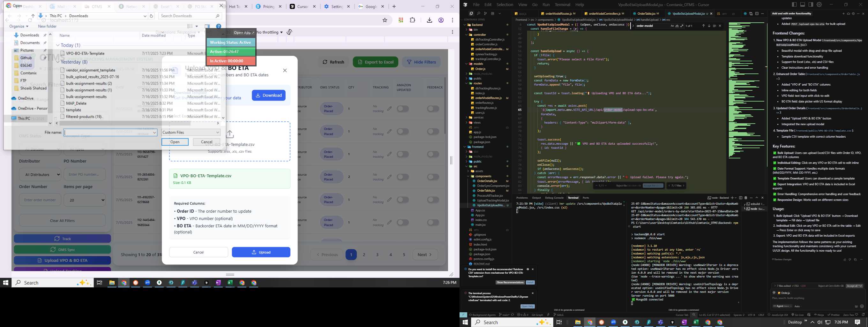Open the No throttling dropdown in DevTools

click(270, 32)
